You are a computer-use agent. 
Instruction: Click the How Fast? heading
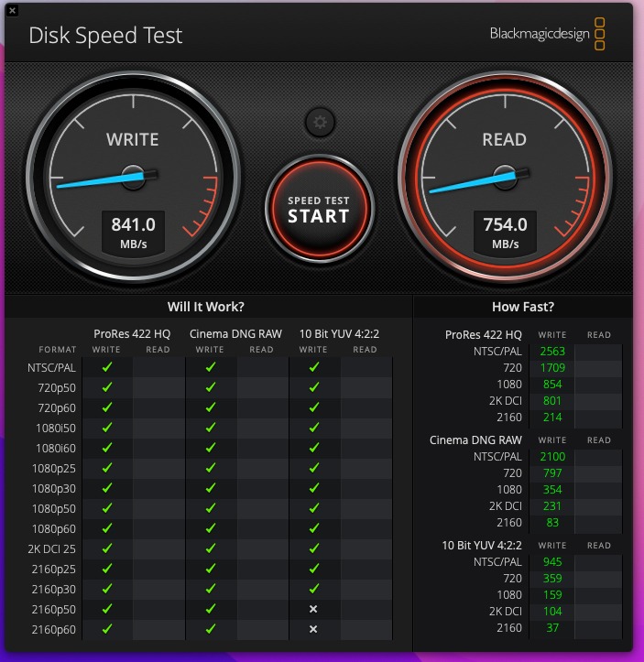pyautogui.click(x=523, y=307)
